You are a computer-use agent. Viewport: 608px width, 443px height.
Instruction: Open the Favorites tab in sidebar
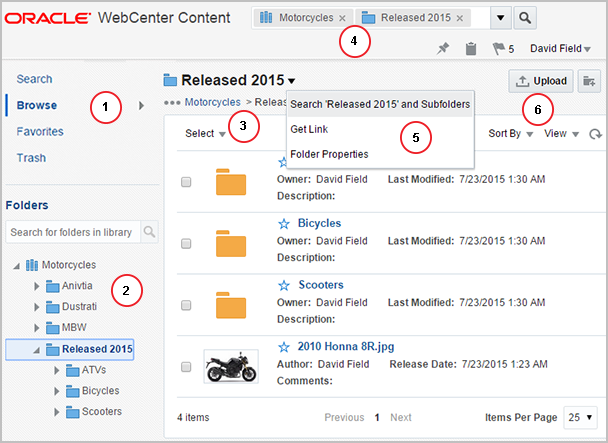point(40,132)
